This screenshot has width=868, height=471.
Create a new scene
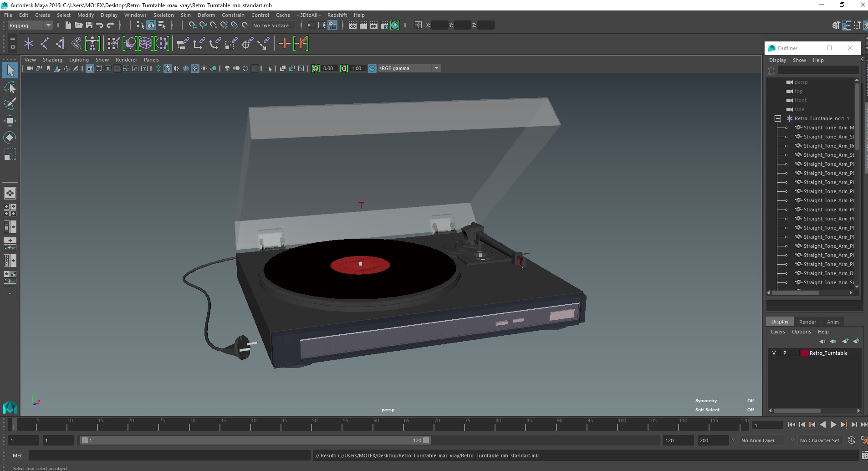pos(68,26)
